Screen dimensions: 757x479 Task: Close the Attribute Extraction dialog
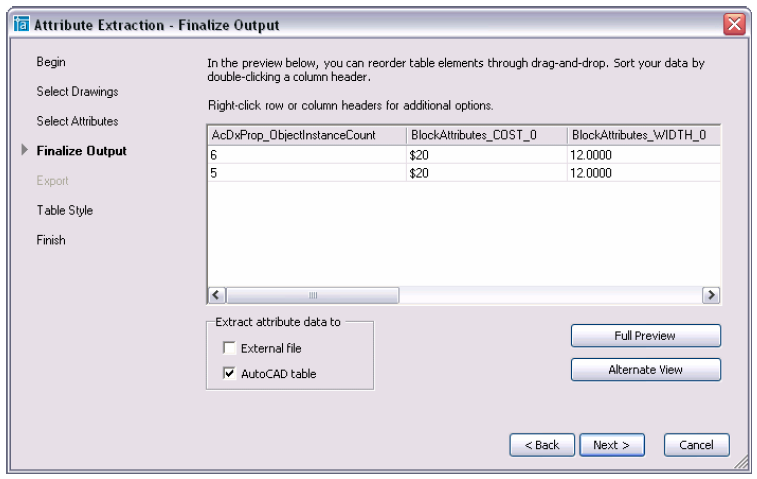click(x=734, y=24)
